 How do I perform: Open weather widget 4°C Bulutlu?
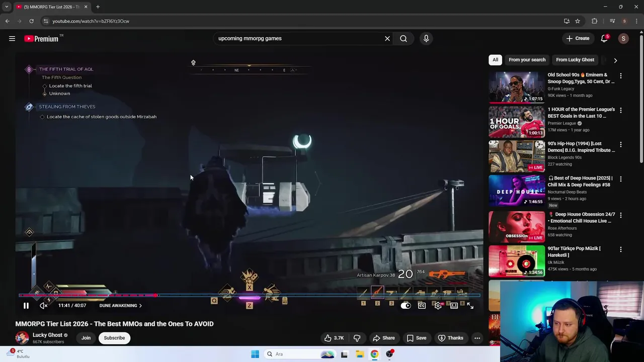point(18,353)
